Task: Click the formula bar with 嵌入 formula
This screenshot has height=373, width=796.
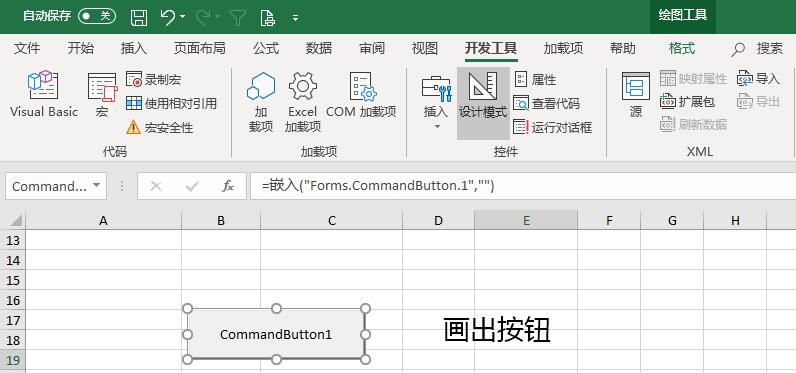Action: [x=523, y=186]
